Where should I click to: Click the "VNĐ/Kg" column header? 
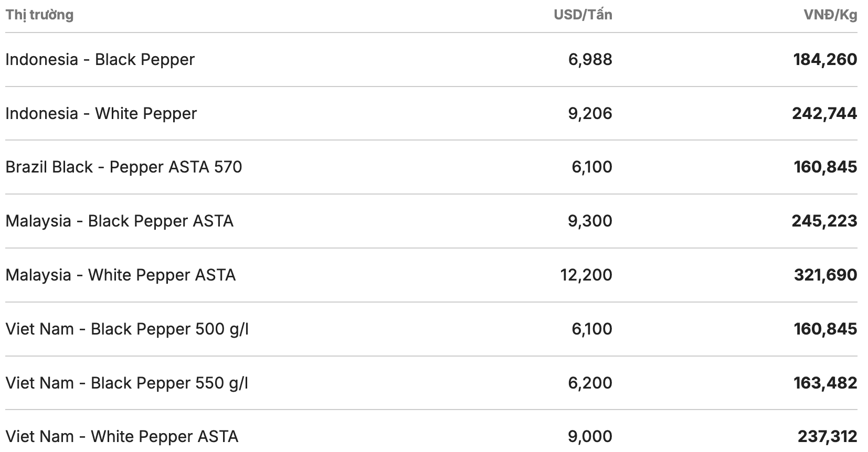pos(830,15)
